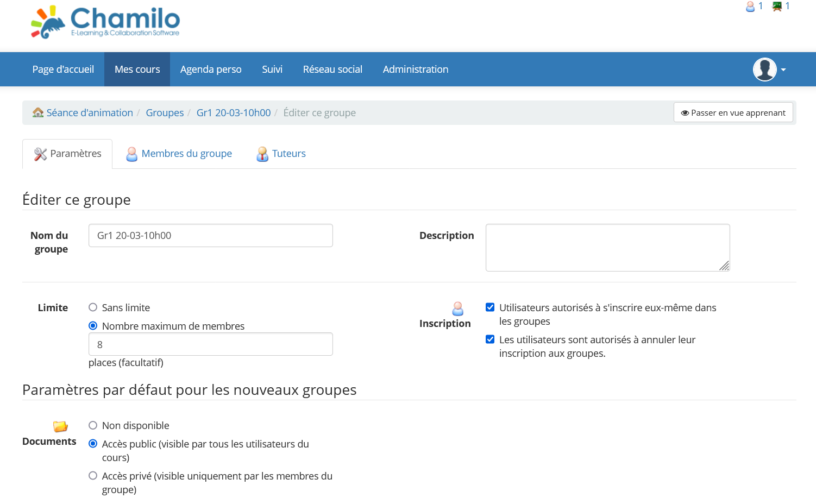Click the Chamilo logo
This screenshot has height=504, width=816.
pos(105,22)
